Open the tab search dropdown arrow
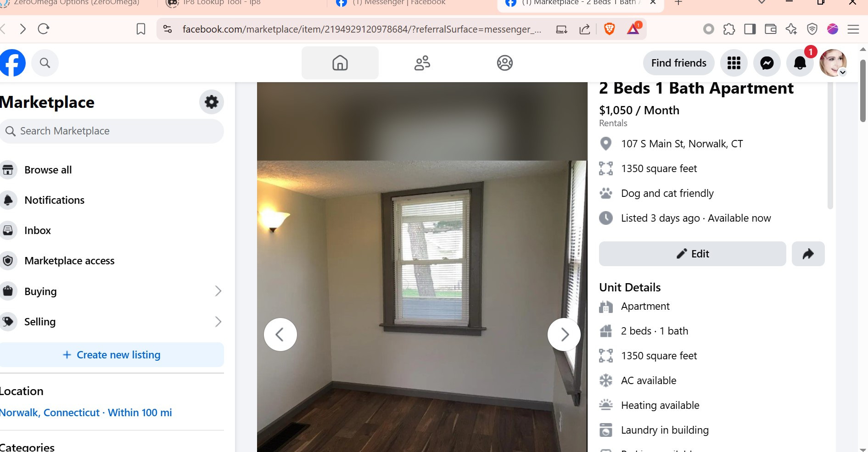 click(762, 2)
